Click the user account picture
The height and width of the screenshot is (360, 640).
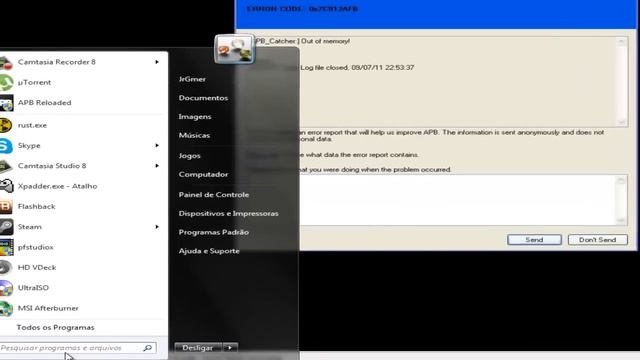235,49
